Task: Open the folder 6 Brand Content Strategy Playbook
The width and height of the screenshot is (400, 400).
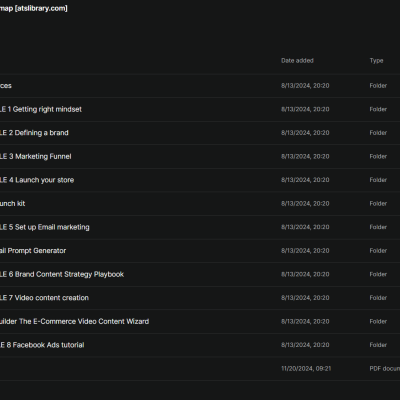Action: click(62, 274)
